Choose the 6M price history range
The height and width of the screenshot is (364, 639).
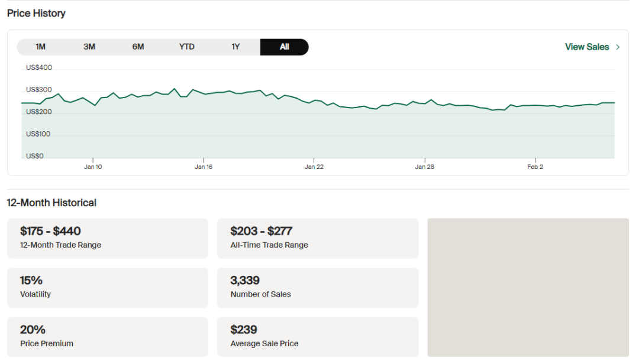tap(138, 47)
